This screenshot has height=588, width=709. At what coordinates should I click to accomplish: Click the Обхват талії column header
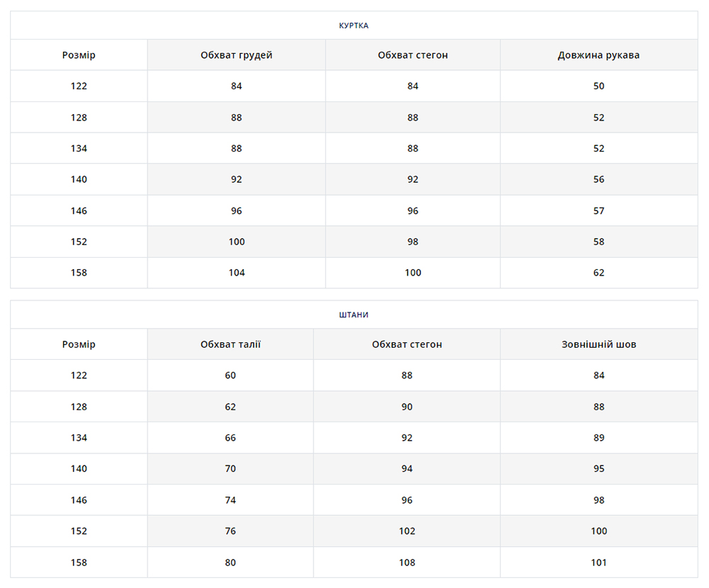pos(230,344)
